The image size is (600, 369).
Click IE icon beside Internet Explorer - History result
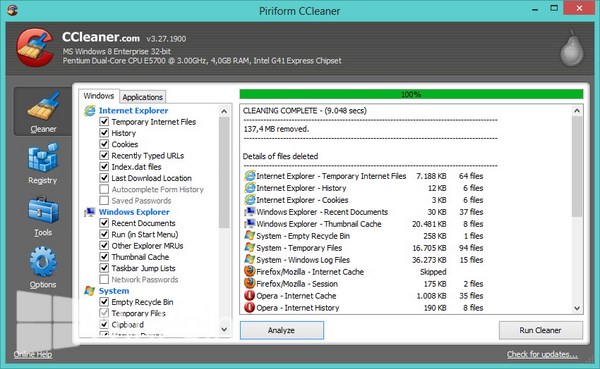pyautogui.click(x=250, y=188)
